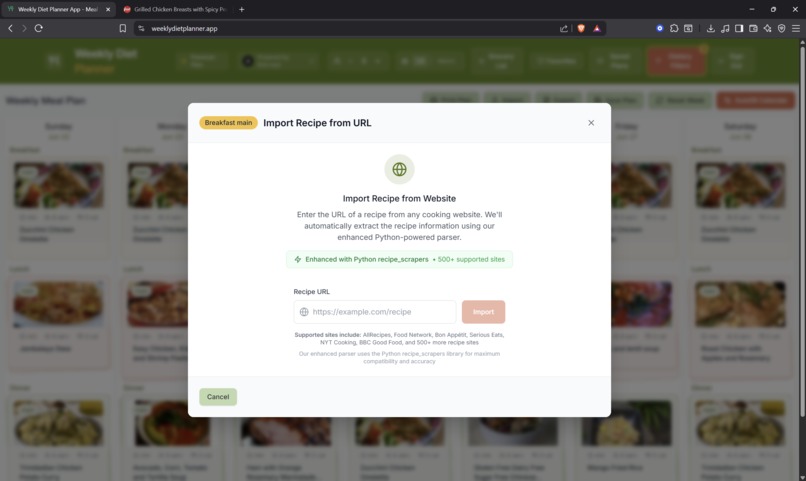Cancel the recipe import dialog
806x481 pixels.
click(218, 397)
